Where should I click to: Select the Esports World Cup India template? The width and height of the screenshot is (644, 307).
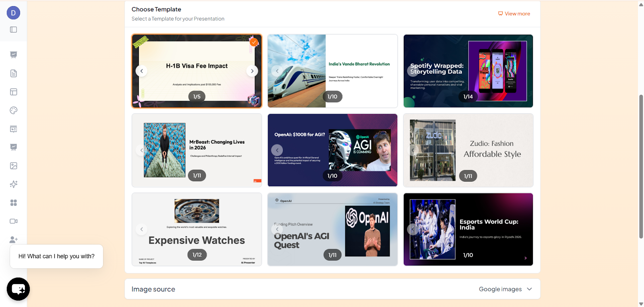pyautogui.click(x=468, y=229)
